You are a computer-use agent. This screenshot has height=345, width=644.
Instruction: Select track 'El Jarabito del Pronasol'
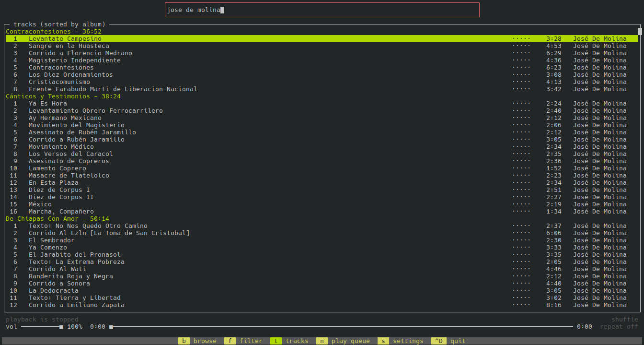(x=322, y=255)
